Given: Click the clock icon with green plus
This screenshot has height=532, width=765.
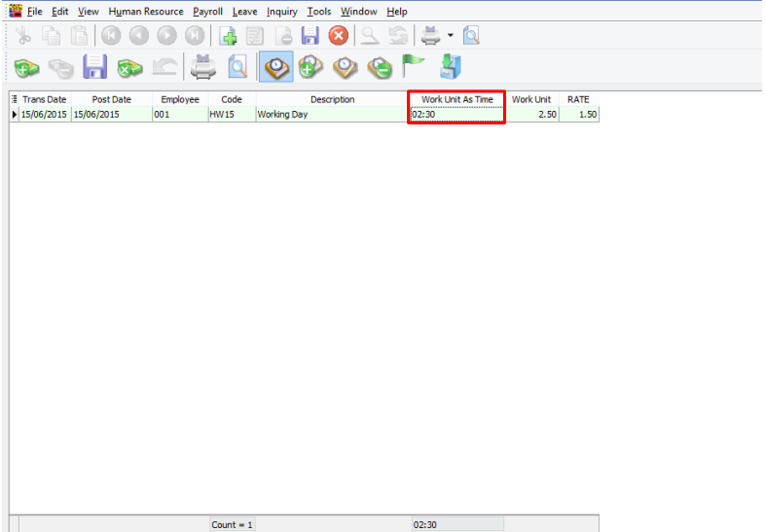Looking at the screenshot, I should (x=310, y=68).
